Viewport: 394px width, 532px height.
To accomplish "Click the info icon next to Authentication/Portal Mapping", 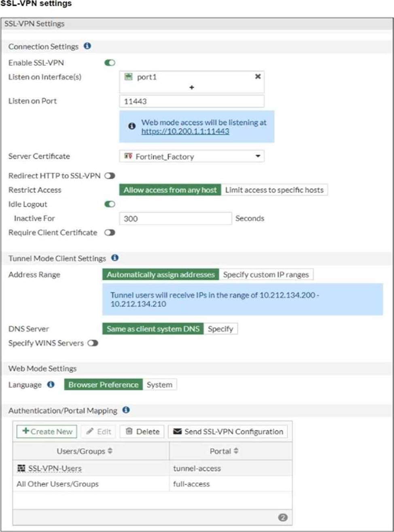I will point(126,410).
